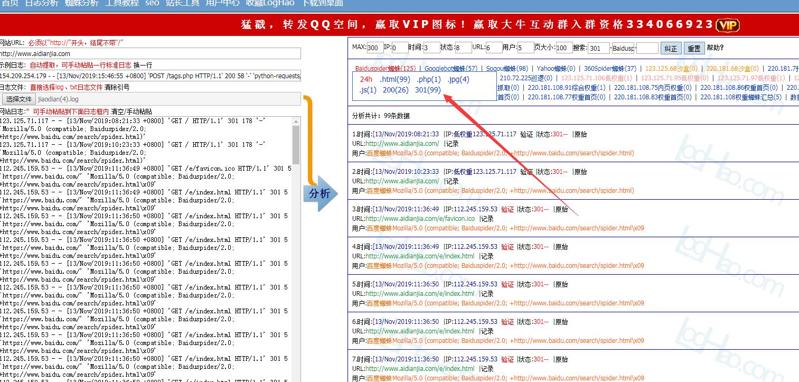Click the 24h filter link
Image resolution: width=799 pixels, height=382 pixels.
pos(366,79)
